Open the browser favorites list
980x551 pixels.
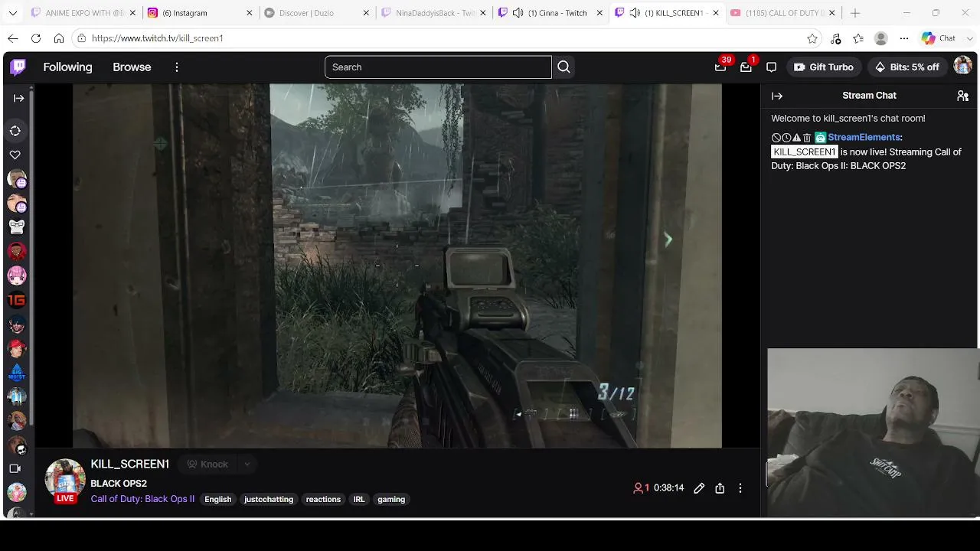(x=858, y=38)
